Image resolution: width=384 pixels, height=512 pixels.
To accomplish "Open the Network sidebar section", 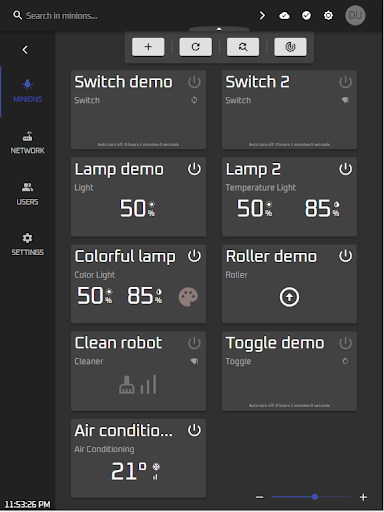I will [x=27, y=143].
